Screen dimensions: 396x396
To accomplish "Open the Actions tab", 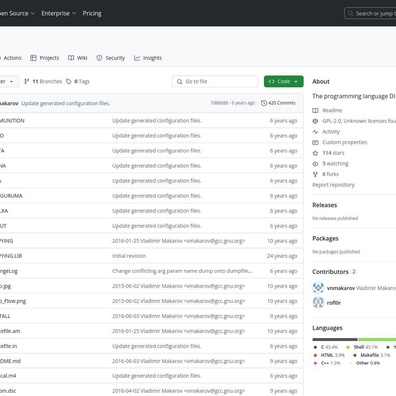I will 12,58.
